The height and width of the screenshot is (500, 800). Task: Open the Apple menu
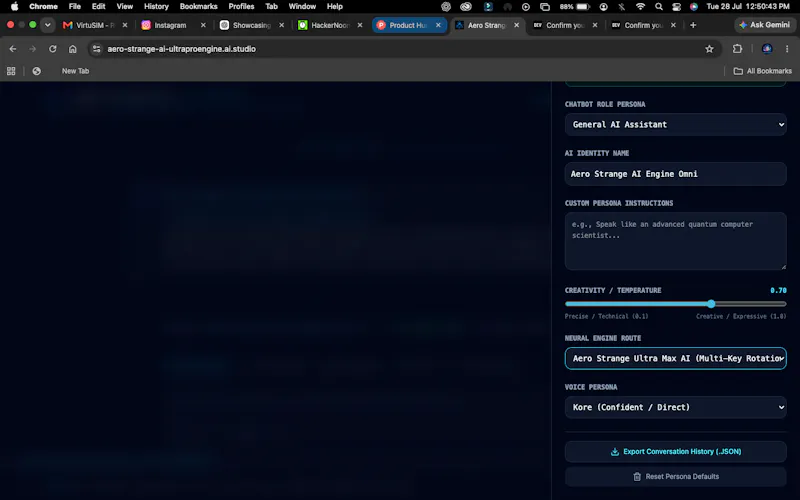point(14,7)
